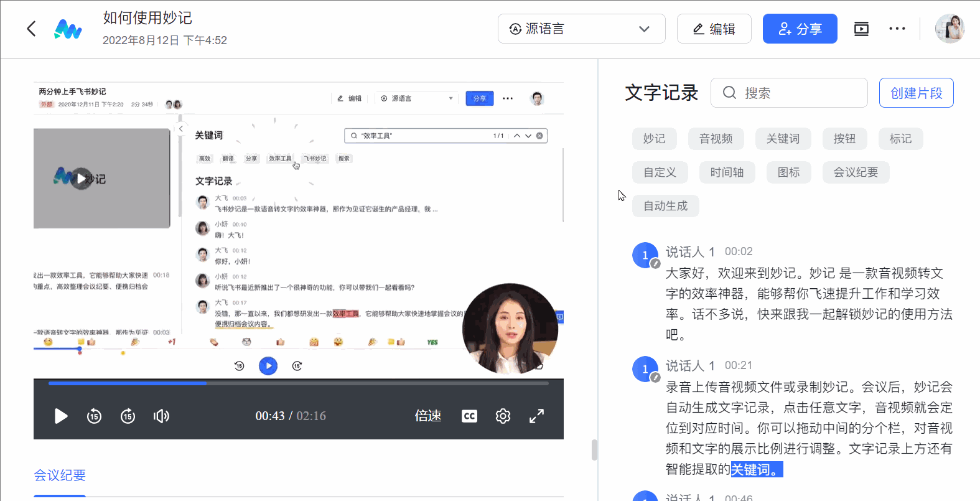Select the 音视频 keyword tag
The height and width of the screenshot is (501, 980).
pyautogui.click(x=716, y=139)
